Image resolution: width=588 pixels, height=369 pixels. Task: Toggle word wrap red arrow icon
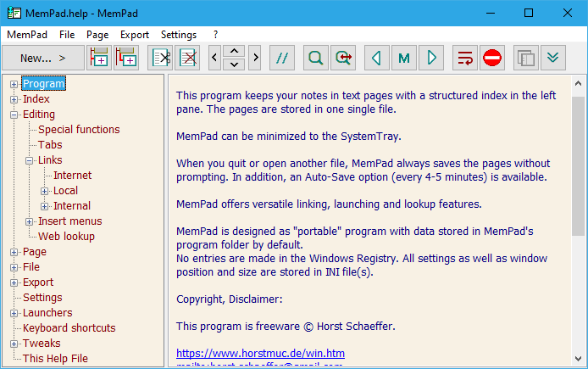point(465,58)
